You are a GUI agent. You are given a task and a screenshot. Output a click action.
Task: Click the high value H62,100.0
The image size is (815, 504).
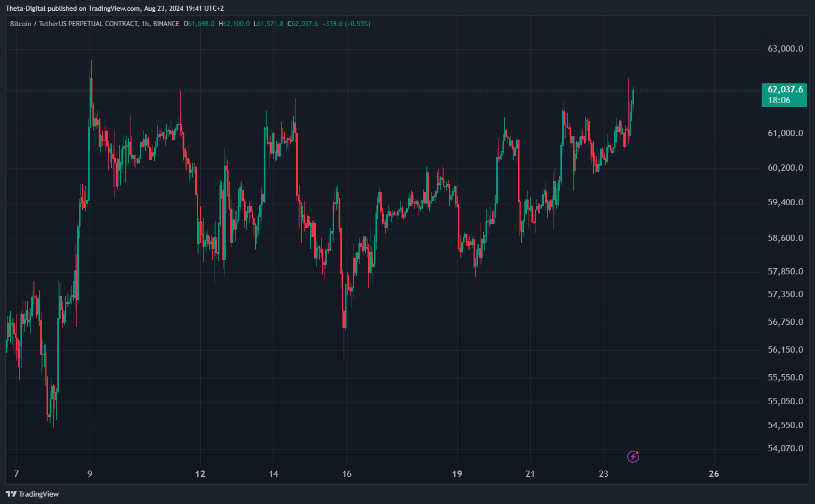point(234,24)
